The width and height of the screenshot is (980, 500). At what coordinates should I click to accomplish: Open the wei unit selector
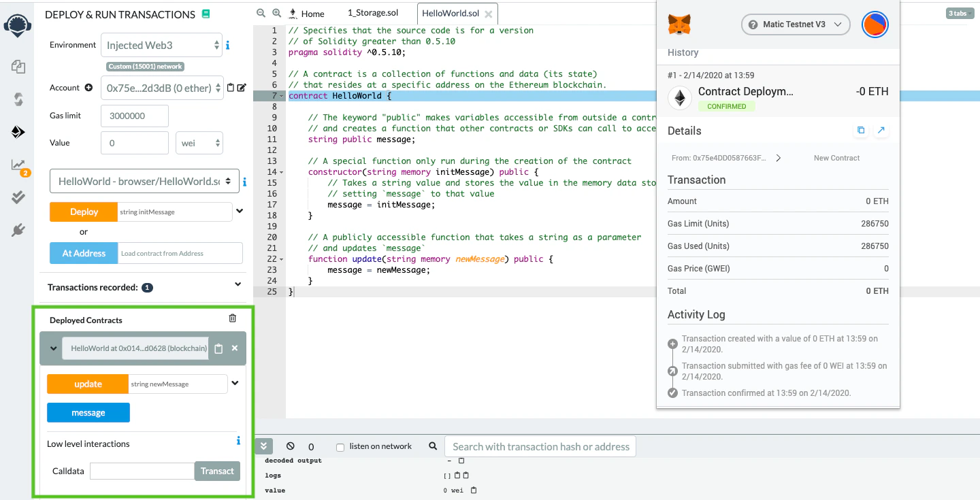199,143
